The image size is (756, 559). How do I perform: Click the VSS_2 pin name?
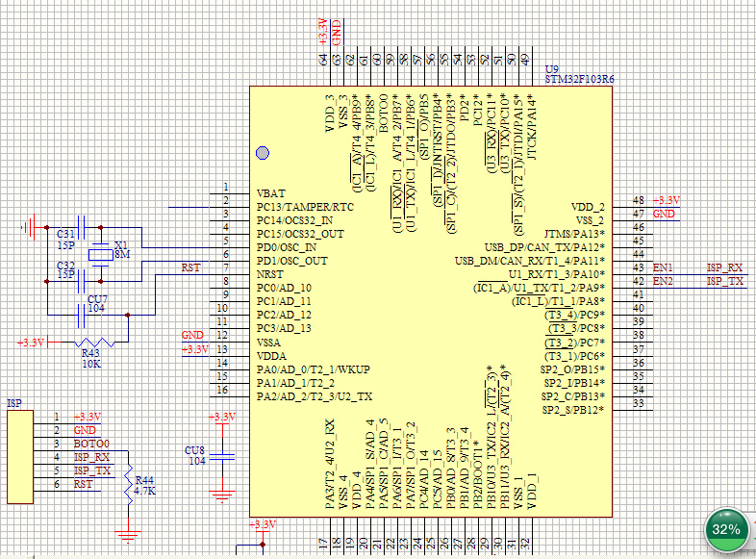point(591,220)
